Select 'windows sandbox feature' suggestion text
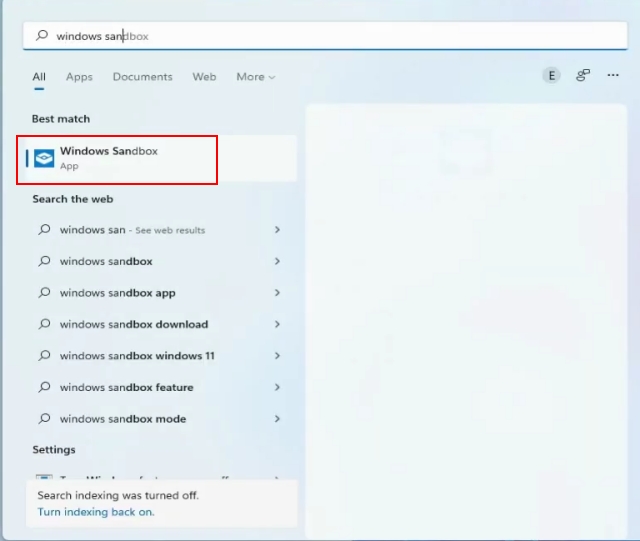This screenshot has height=541, width=640. pyautogui.click(x=127, y=387)
